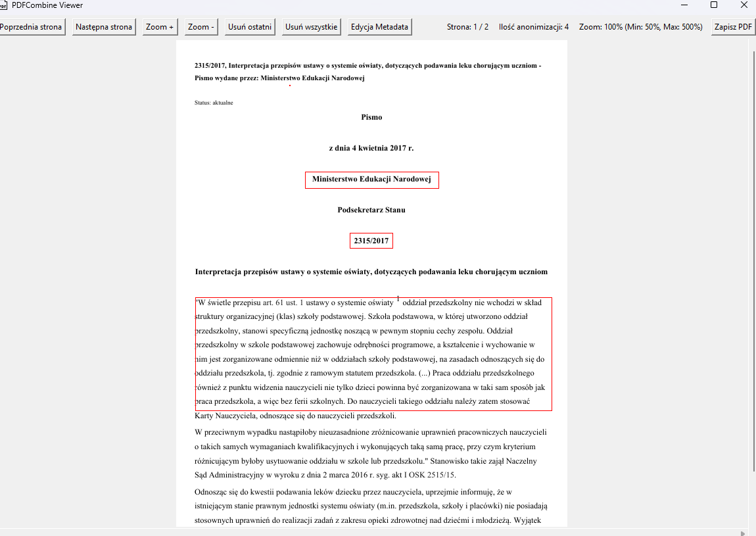Go to previous page with Poprzednia strona
Image resolution: width=756 pixels, height=536 pixels.
[32, 27]
